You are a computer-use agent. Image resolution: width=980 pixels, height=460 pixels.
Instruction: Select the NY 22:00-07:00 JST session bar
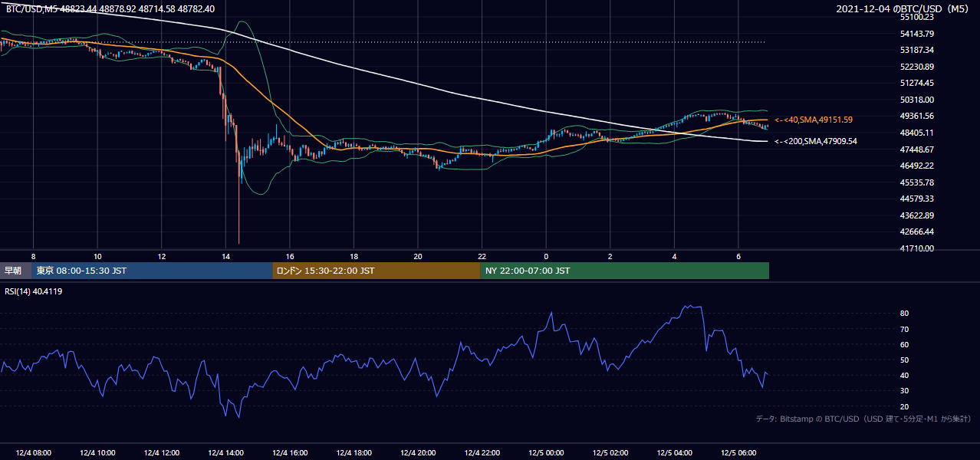(625, 271)
